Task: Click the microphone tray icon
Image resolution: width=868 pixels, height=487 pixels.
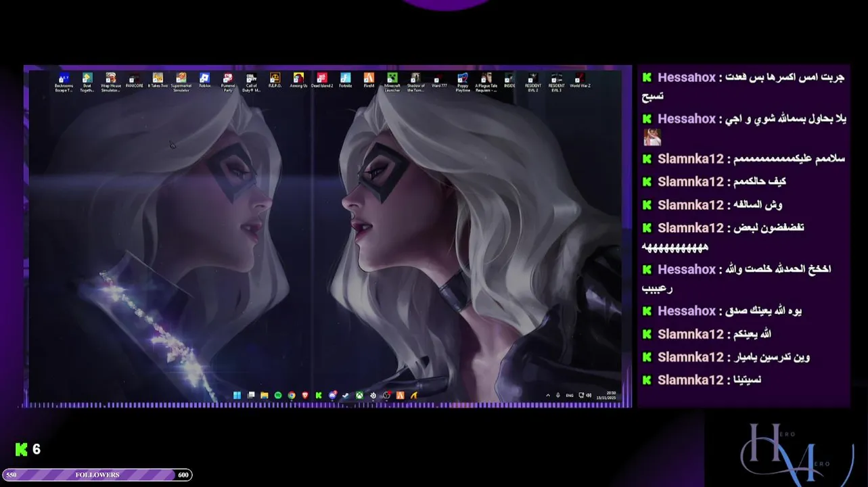Action: 558,395
